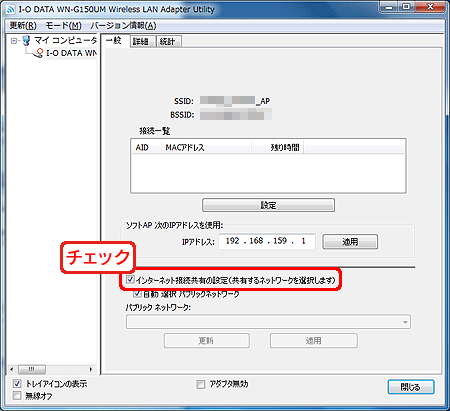Image resolution: width=450 pixels, height=411 pixels.
Task: Select the My Computer icon in tree
Action: click(26, 41)
